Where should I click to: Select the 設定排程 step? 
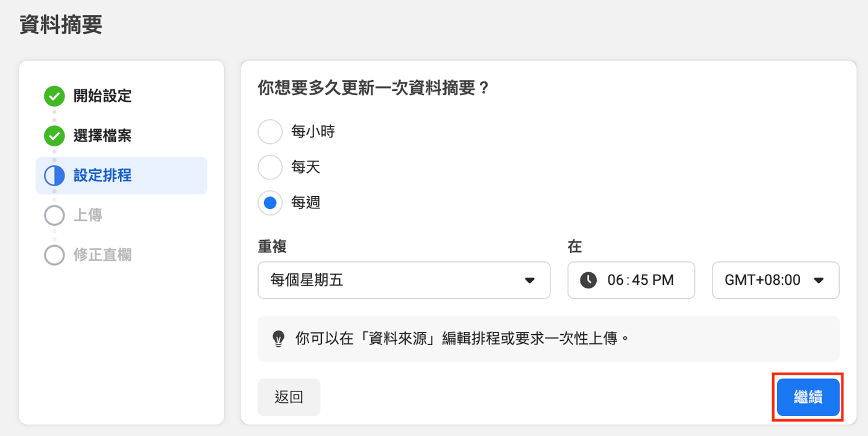pos(102,176)
